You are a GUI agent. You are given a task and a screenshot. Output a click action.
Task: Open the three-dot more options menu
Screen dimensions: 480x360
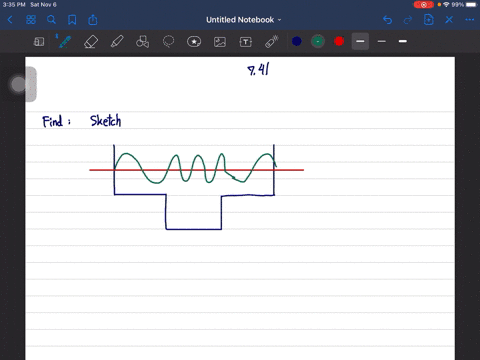point(470,20)
